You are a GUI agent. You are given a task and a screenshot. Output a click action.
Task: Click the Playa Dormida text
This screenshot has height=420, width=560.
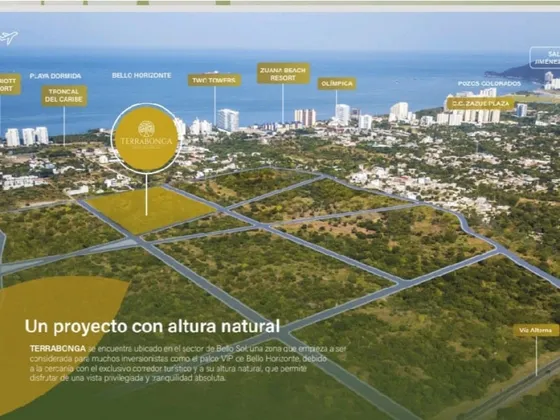coord(55,76)
